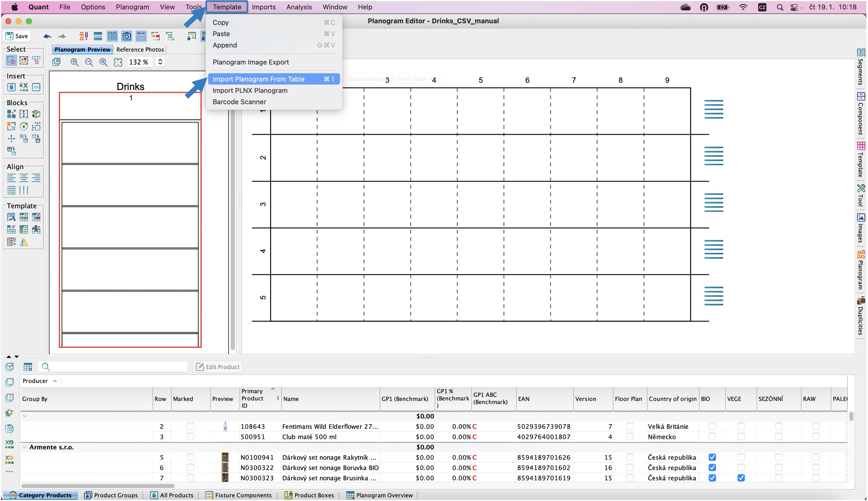This screenshot has width=868, height=501.
Task: Click the align left icon
Action: [x=11, y=178]
